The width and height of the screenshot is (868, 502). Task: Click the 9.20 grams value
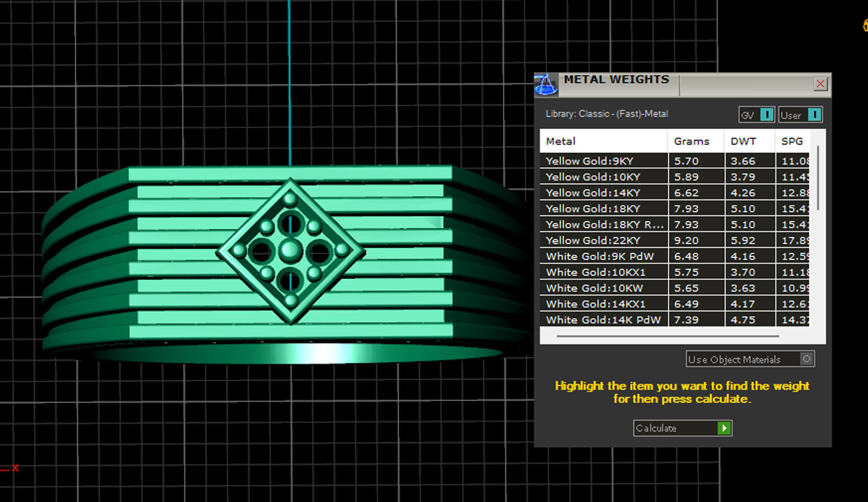click(x=686, y=240)
